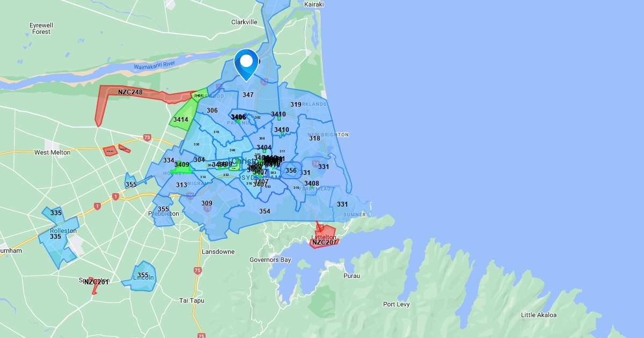This screenshot has width=644, height=338.
Task: Click the Governors Bay place label
Action: (x=270, y=260)
